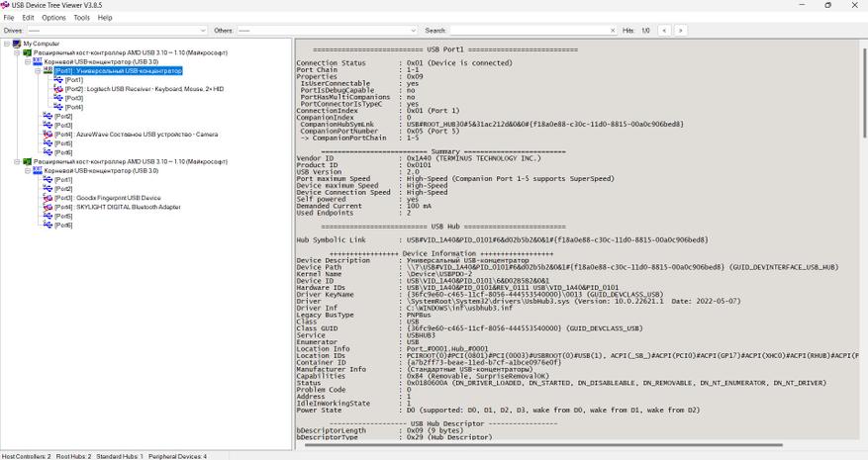Select the Goodix Fingerprint USB Device row
This screenshot has height=460, width=868.
pyautogui.click(x=108, y=198)
